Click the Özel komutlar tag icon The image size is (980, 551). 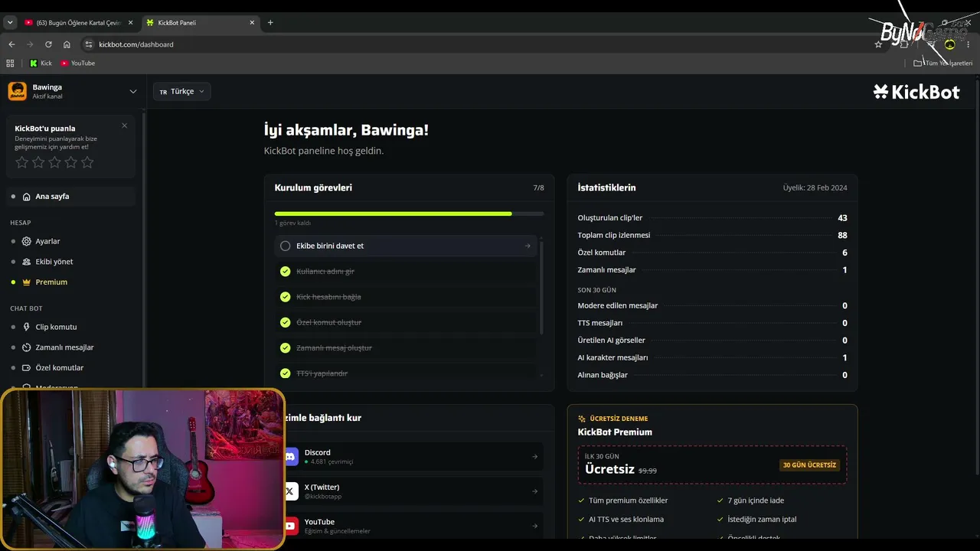pyautogui.click(x=27, y=368)
